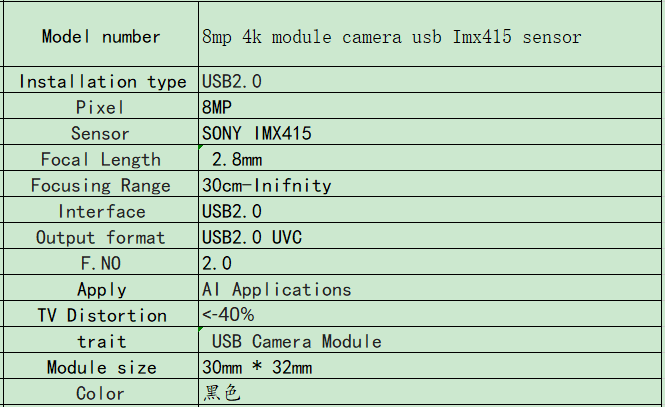Click the cell containing "8mp 4k module camera usb"
Screen dimensions: 665x407
coord(391,37)
